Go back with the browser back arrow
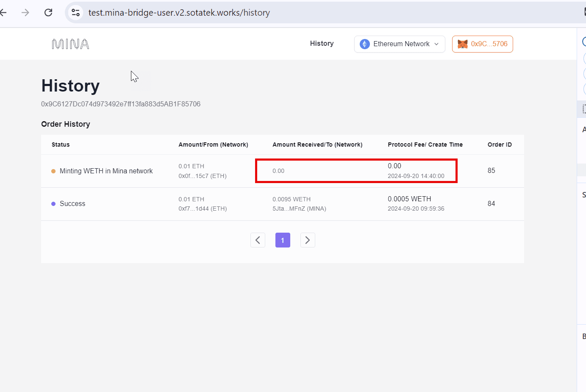Viewport: 586px width, 392px height. tap(3, 13)
